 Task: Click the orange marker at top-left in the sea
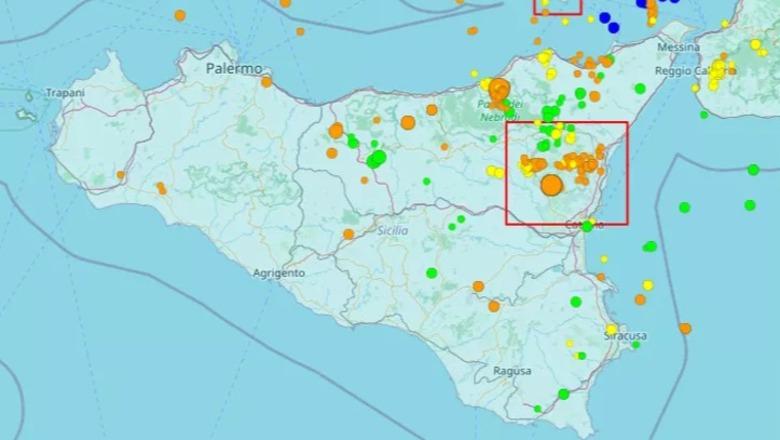point(180,15)
